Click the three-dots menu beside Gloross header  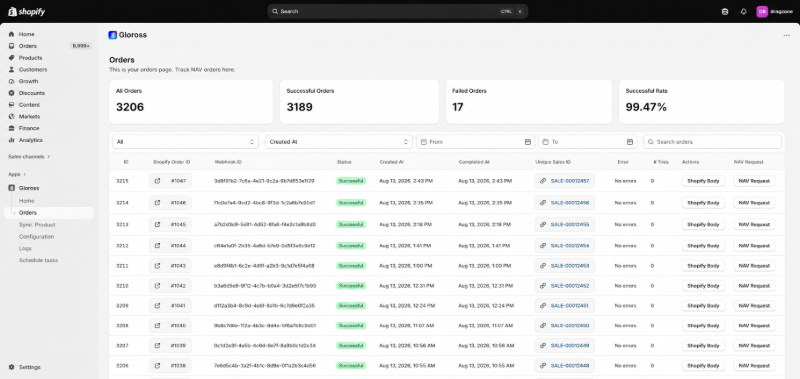(x=786, y=35)
